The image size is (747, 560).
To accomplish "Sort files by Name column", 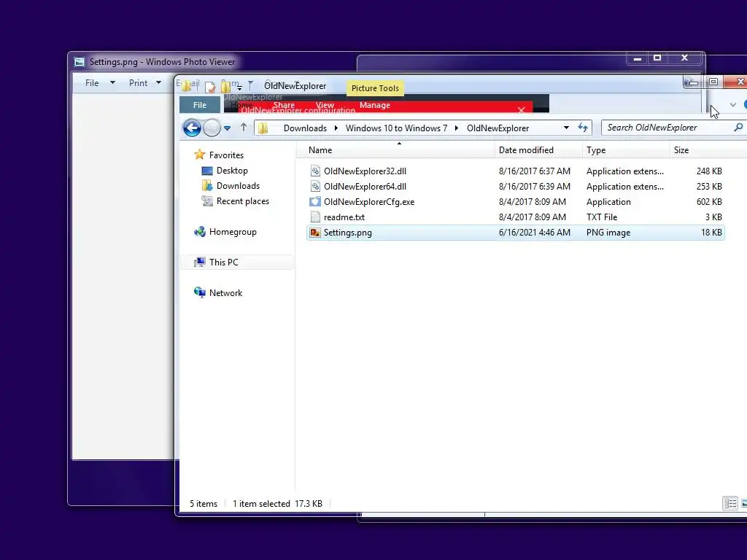I will 320,150.
